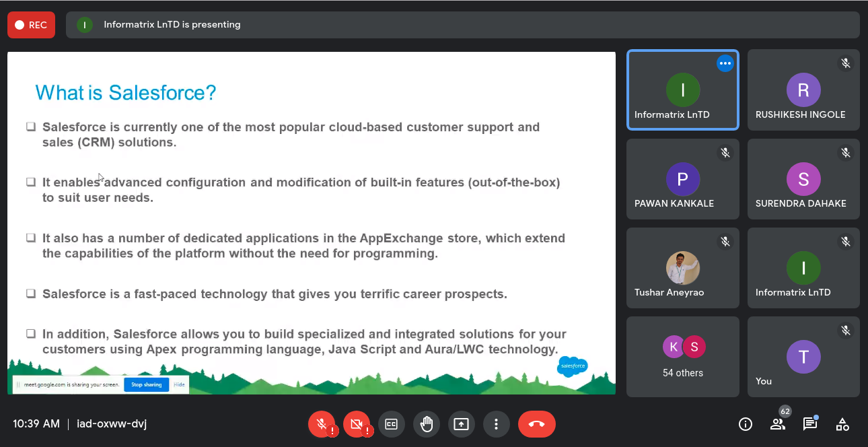Click the slide title 'What is Salesforce?'
This screenshot has width=868, height=447.
(126, 92)
